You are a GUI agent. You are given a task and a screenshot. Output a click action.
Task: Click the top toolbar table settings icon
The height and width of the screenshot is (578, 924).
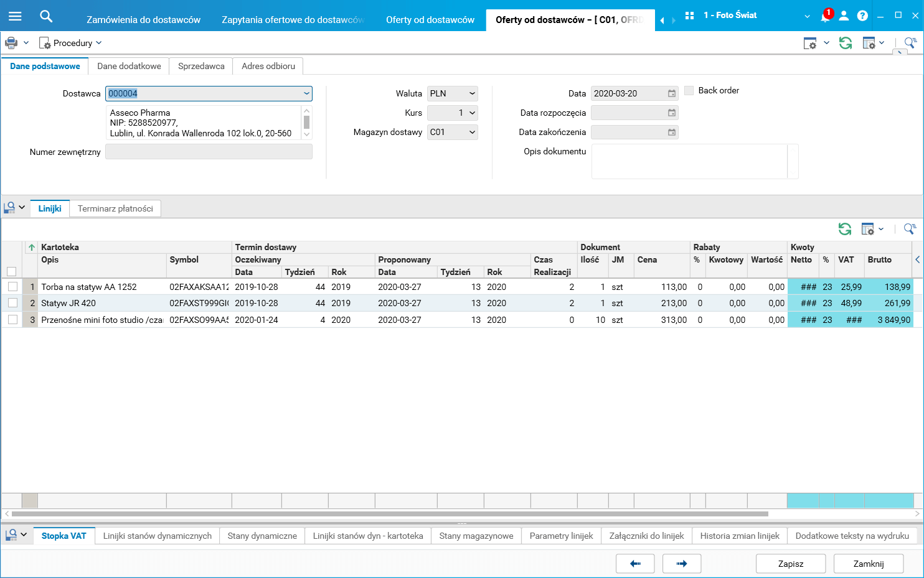click(869, 43)
